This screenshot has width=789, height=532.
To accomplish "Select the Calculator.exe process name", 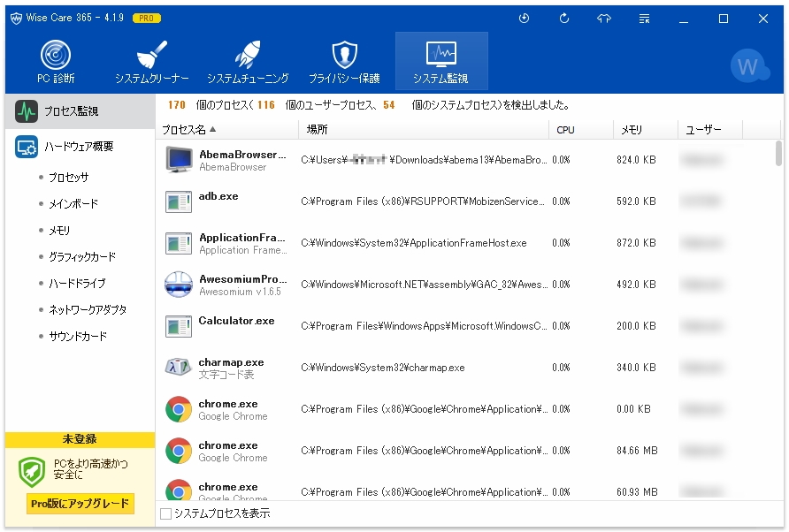I will 236,321.
